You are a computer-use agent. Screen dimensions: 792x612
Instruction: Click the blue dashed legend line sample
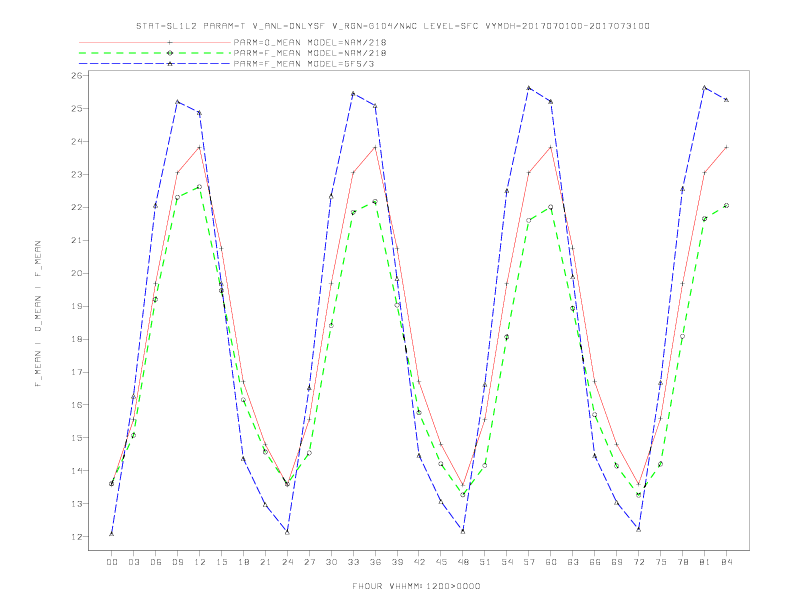(x=155, y=64)
